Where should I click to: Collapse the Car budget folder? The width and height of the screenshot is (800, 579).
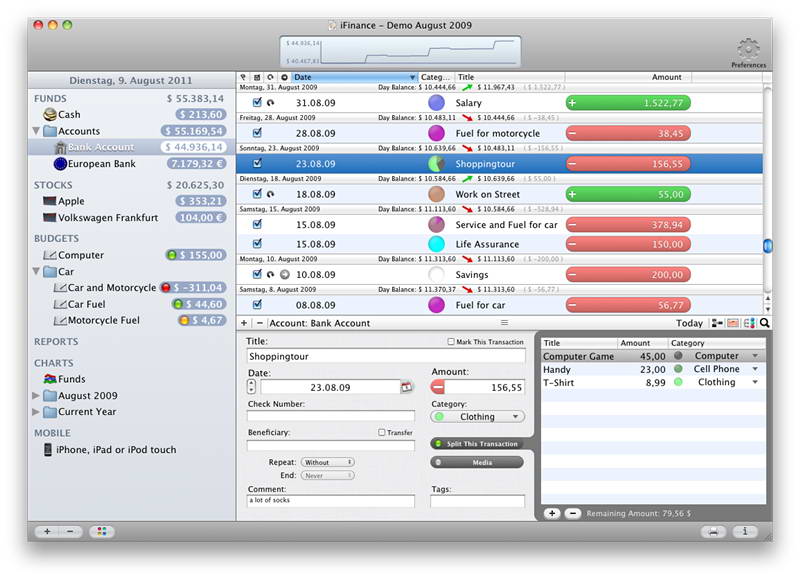[36, 271]
